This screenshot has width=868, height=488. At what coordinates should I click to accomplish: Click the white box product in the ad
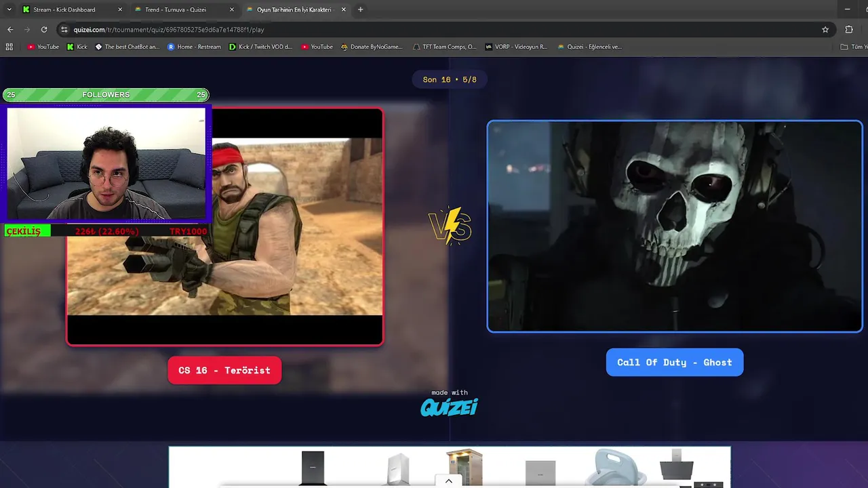[398, 469]
